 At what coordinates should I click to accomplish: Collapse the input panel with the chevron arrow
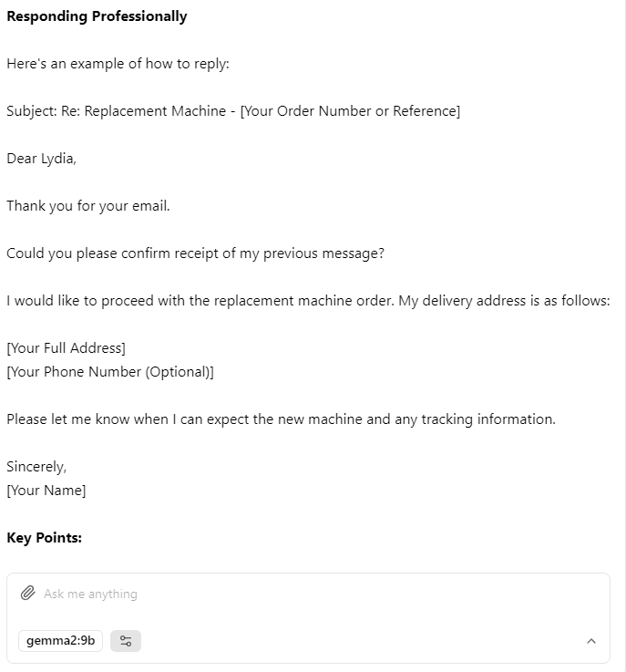590,641
